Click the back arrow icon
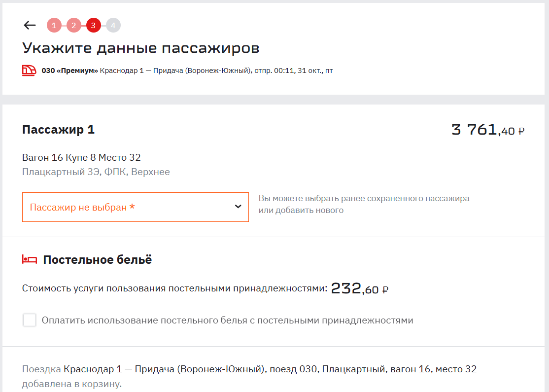Screen dimensions: 549x392 click(30, 25)
